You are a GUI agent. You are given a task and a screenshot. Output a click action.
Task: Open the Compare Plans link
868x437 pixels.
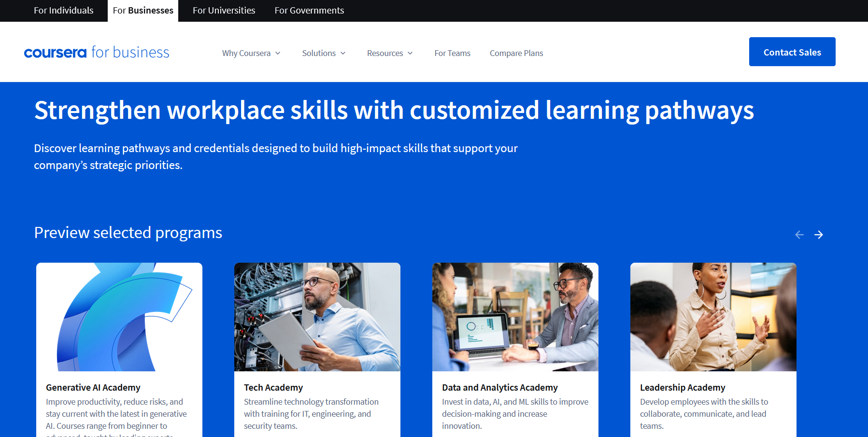click(x=516, y=53)
